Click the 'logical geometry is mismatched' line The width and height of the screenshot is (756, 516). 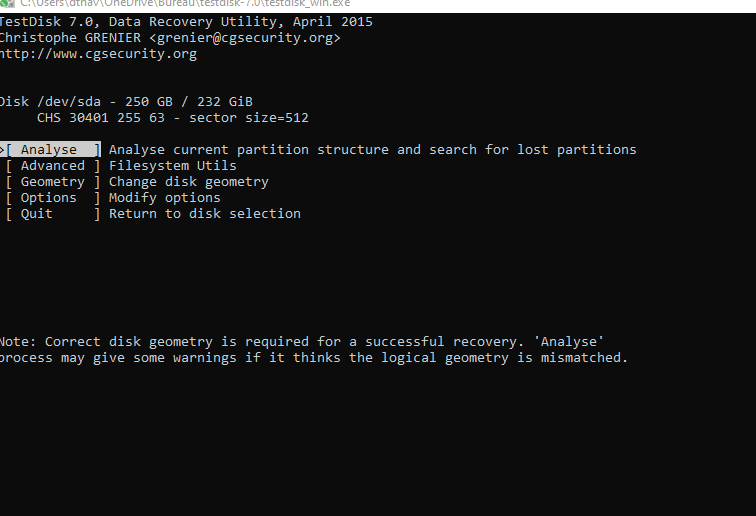tap(313, 358)
